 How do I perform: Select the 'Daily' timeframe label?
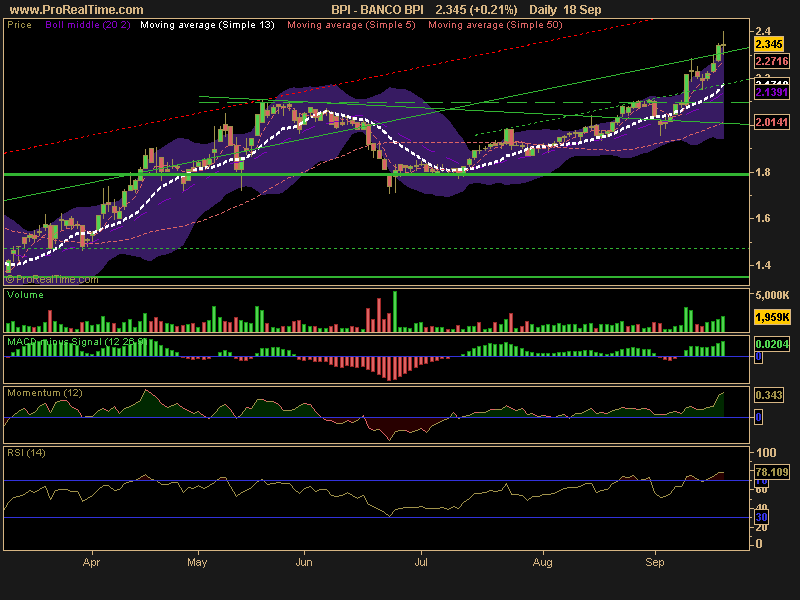(543, 10)
